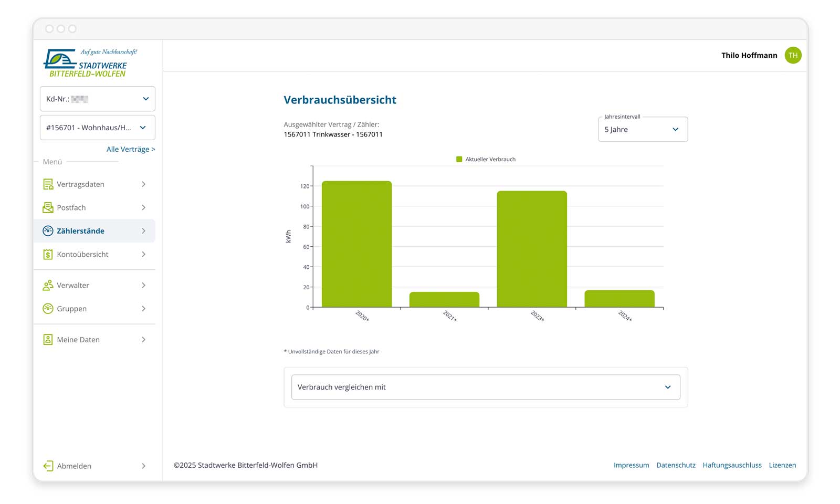Viewport: 840px width, 504px height.
Task: Click the Postfach mailbox icon
Action: point(48,207)
